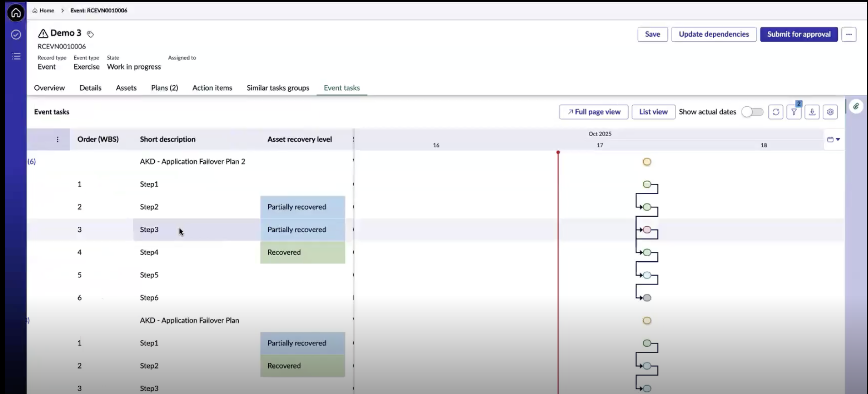Click the milestone for AKD - Application Failover Plan
The height and width of the screenshot is (394, 868).
coord(647,321)
